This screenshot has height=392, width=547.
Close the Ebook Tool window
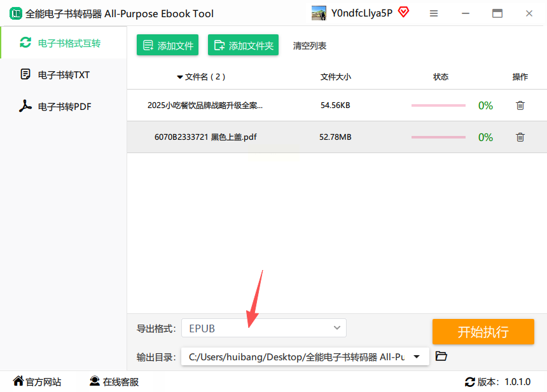pyautogui.click(x=529, y=13)
